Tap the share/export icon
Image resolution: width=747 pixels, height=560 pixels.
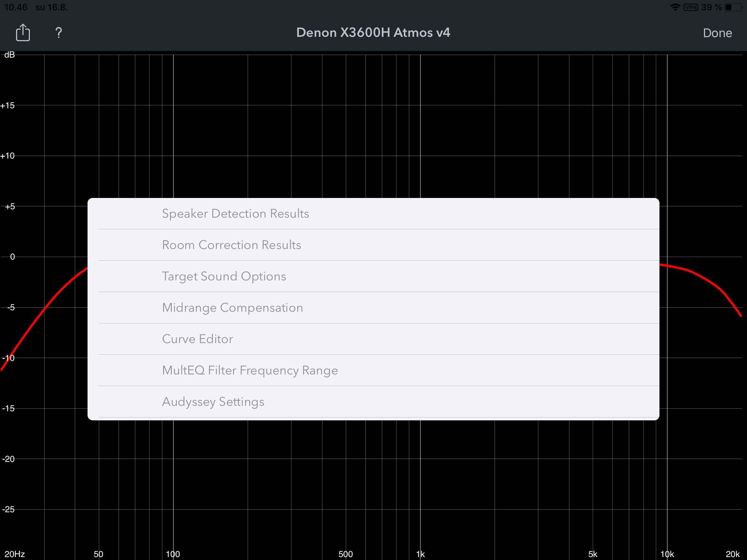click(23, 32)
